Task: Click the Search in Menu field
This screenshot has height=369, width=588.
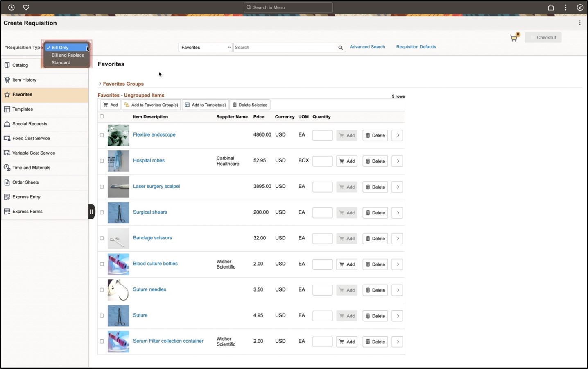Action: [288, 7]
